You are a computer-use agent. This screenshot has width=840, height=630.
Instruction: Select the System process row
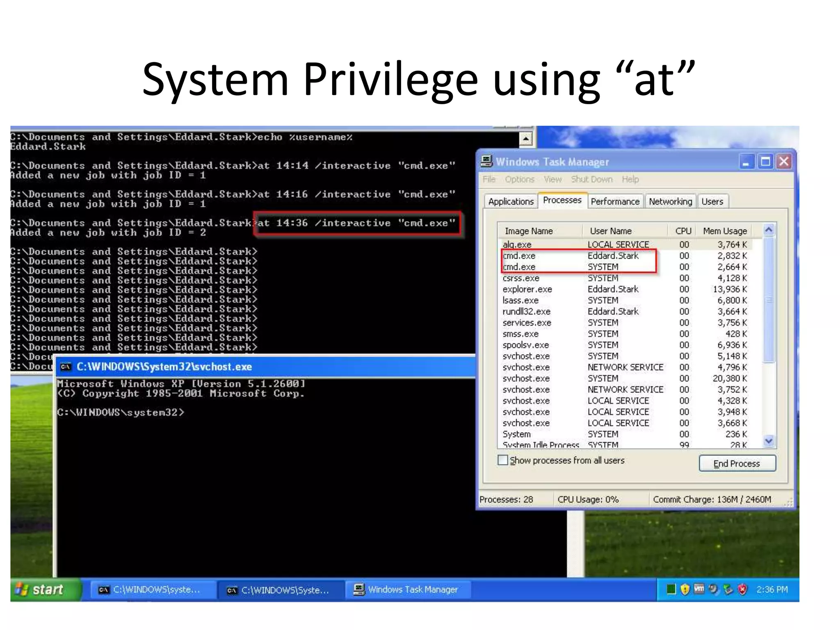(626, 434)
